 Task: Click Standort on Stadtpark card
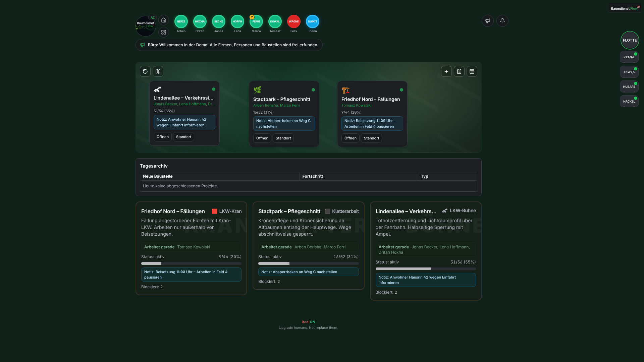click(x=283, y=138)
